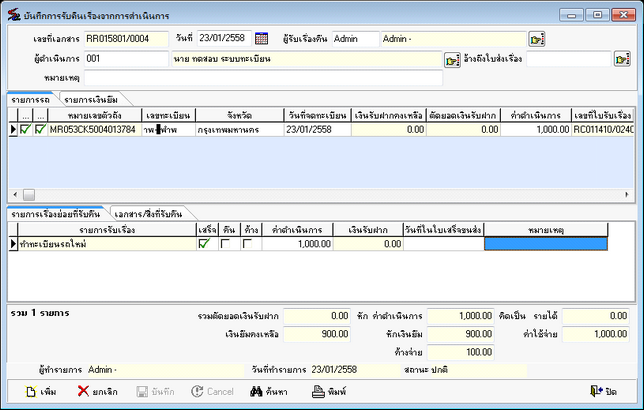Click the วันที่ field 23/01/2558 at top
644x410 pixels.
point(224,38)
